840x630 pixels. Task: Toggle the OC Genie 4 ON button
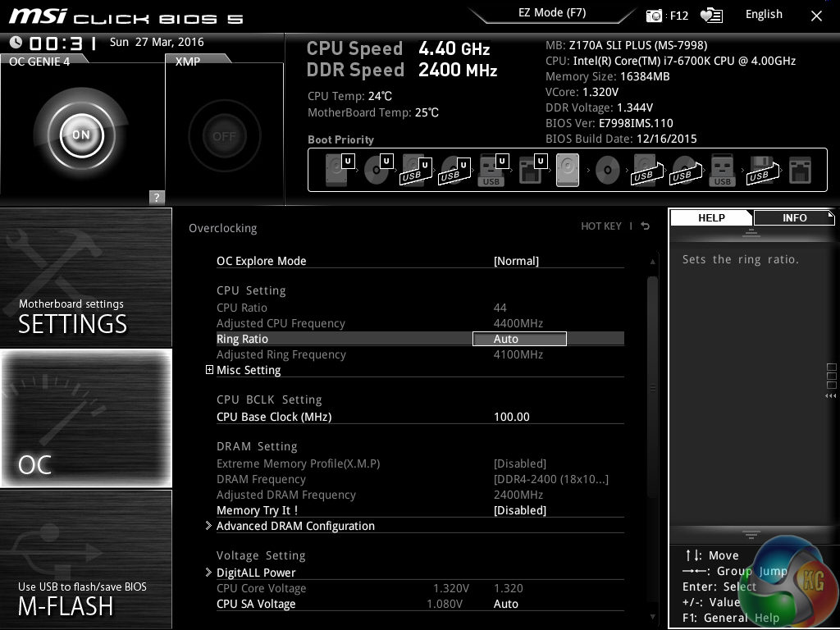coord(81,135)
